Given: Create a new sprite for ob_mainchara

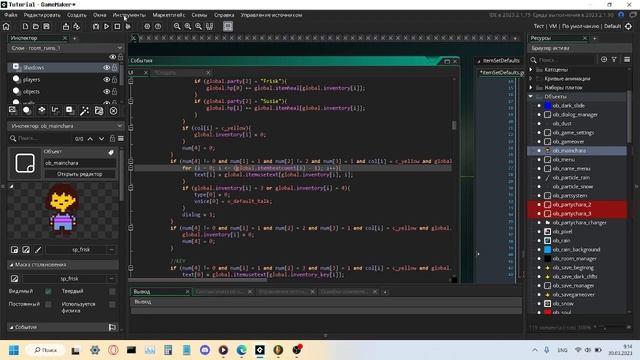Looking at the screenshot, I should [14, 249].
